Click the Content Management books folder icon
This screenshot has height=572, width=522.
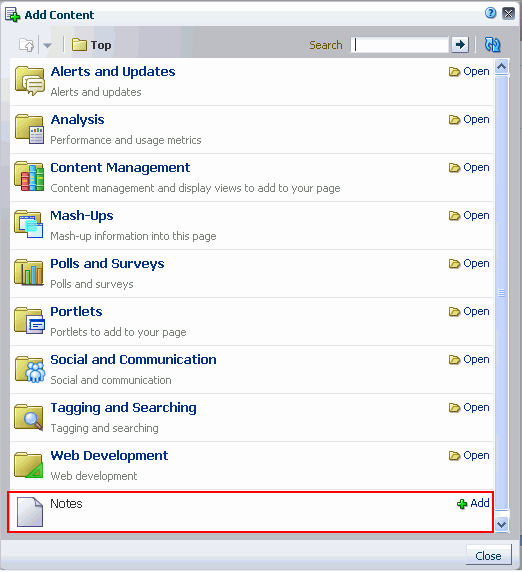(30, 177)
